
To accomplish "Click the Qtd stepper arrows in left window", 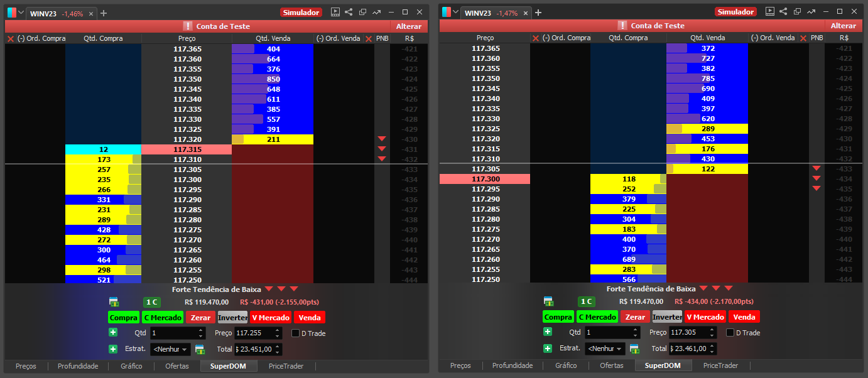I will click(201, 333).
